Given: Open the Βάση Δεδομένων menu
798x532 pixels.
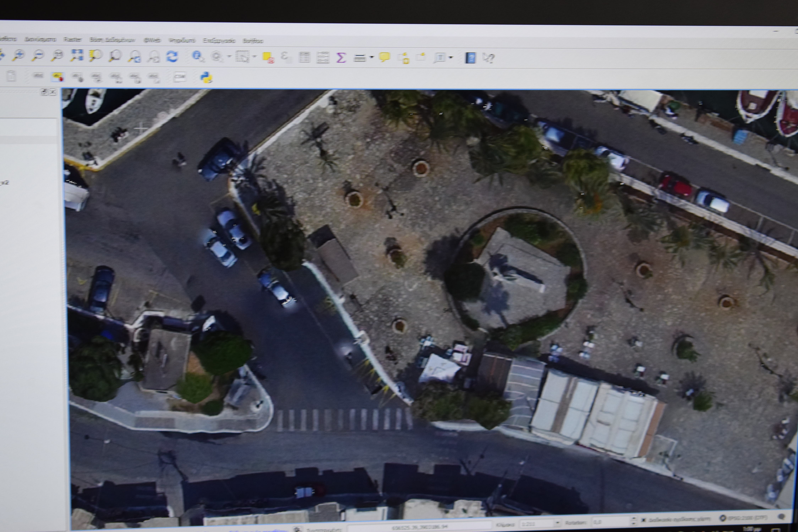Looking at the screenshot, I should pos(112,40).
